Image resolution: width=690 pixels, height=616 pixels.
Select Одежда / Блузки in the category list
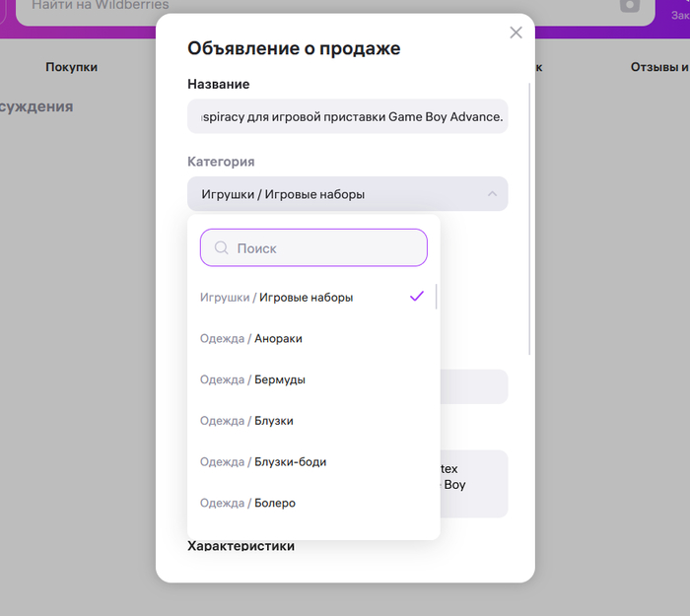click(246, 421)
